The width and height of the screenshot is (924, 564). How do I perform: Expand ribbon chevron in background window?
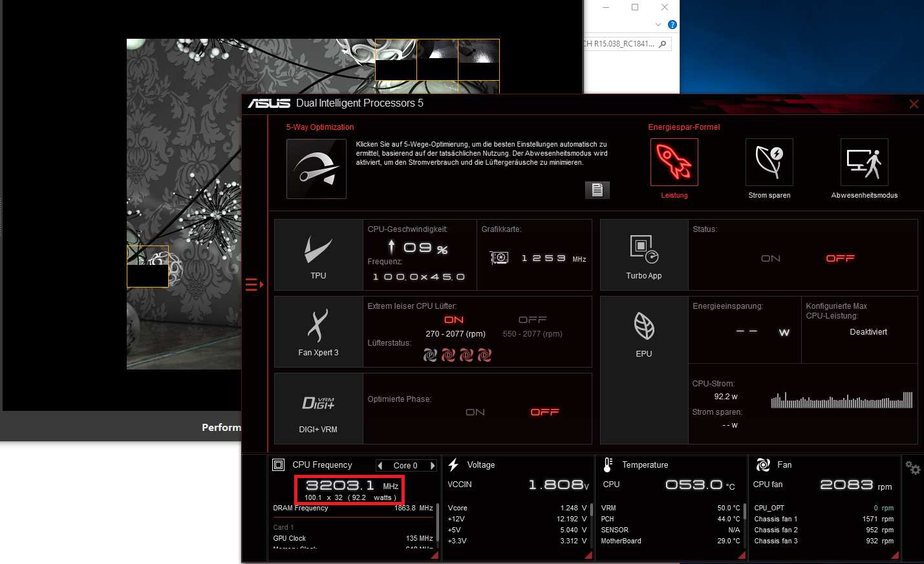pos(658,25)
